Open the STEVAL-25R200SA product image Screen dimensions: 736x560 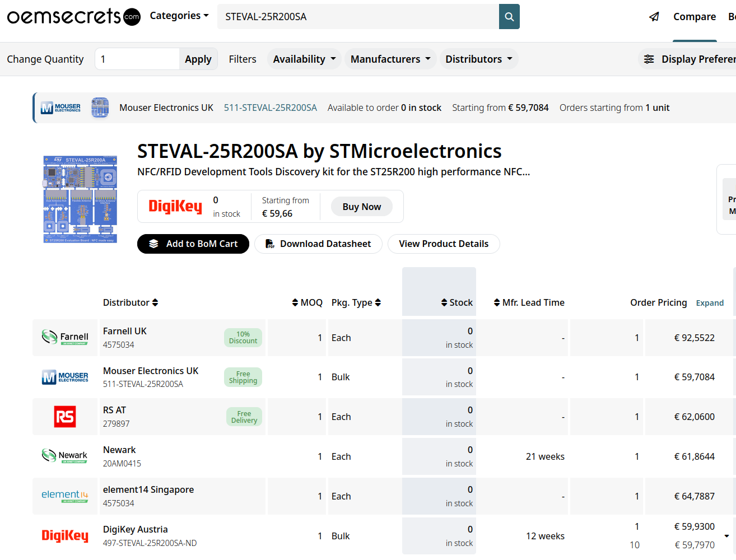point(80,199)
